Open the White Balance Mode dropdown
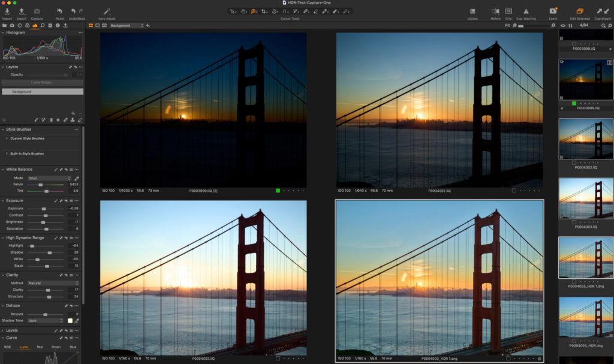 [x=49, y=178]
